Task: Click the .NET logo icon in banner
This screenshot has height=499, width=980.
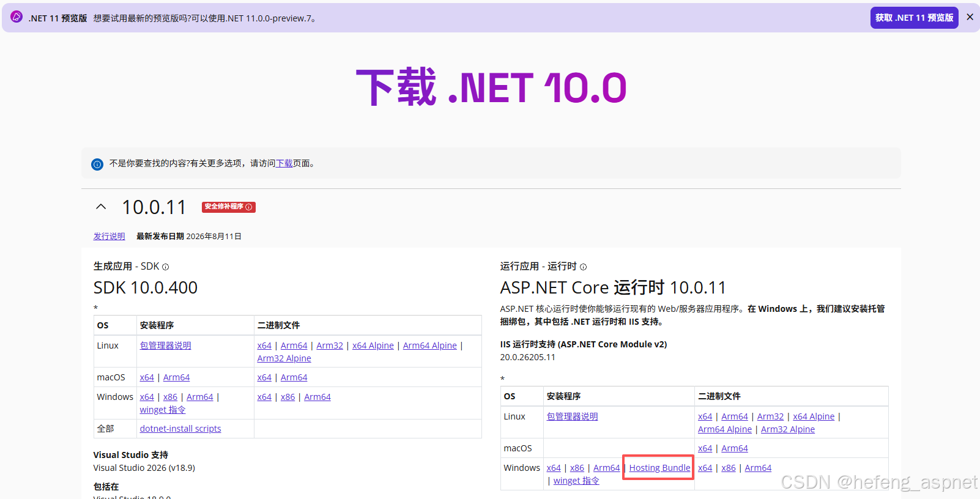Action: 17,17
